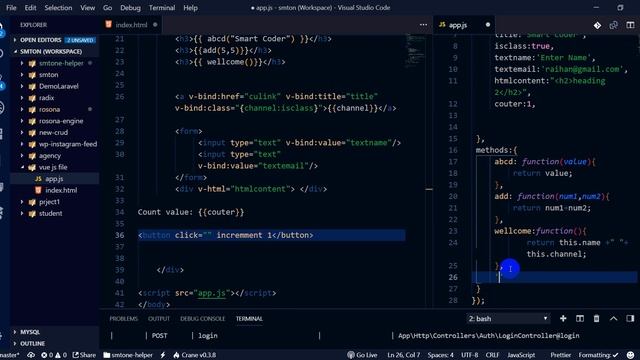Change file encoding UTF-8

click(469, 355)
